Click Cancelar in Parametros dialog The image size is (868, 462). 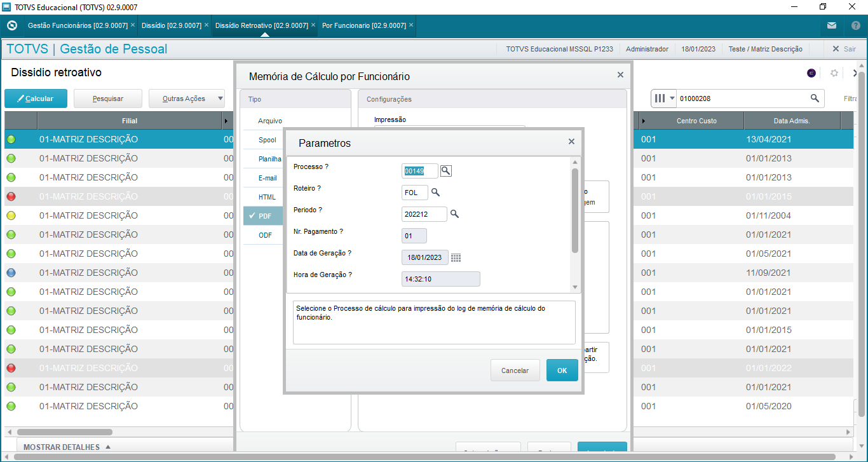click(515, 370)
